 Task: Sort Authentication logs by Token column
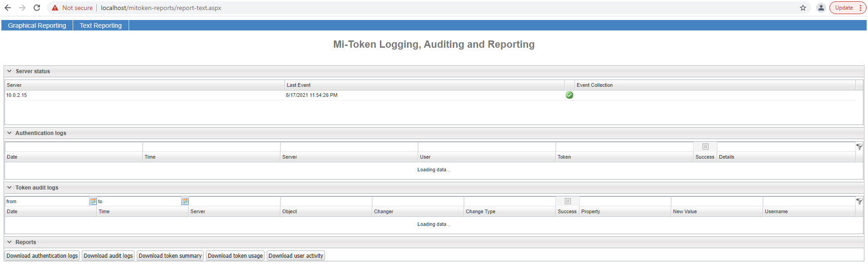coord(624,157)
